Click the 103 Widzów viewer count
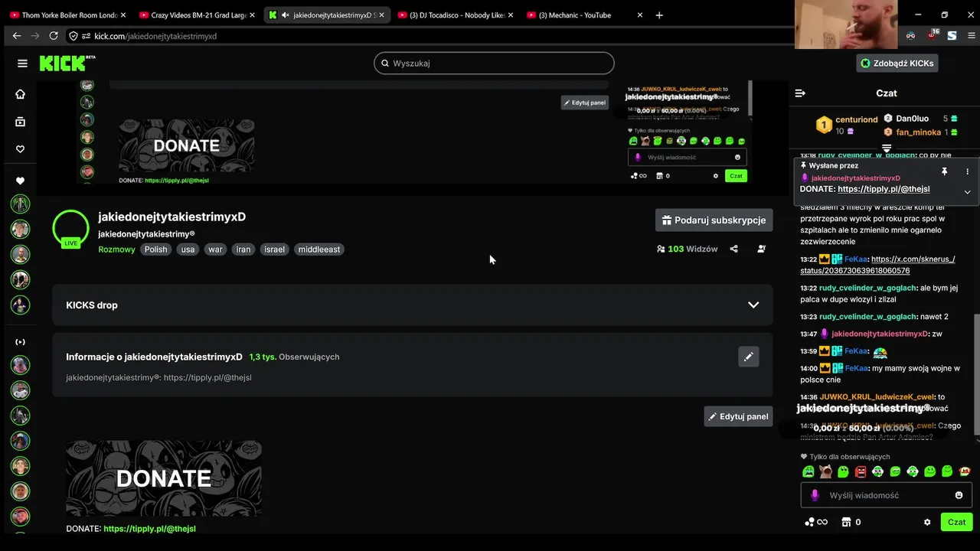The height and width of the screenshot is (551, 980). 688,249
